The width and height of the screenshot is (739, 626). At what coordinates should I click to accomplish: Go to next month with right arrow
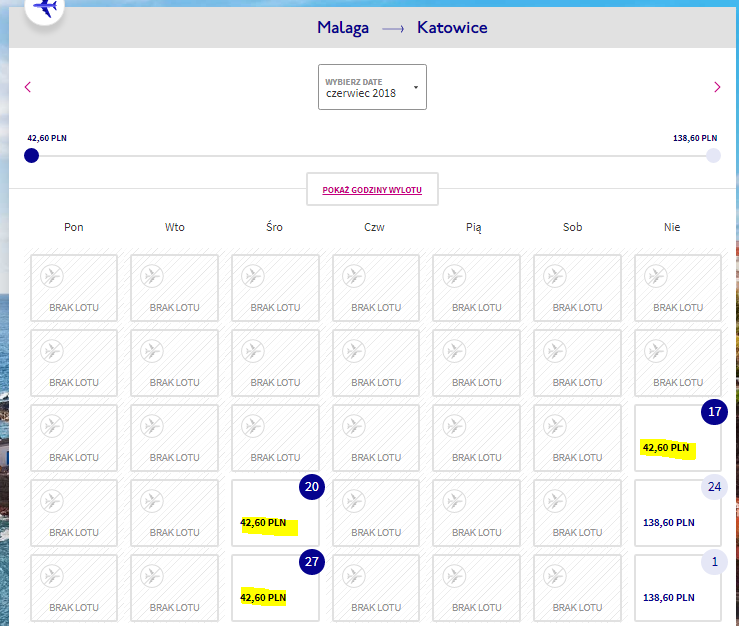[x=717, y=87]
